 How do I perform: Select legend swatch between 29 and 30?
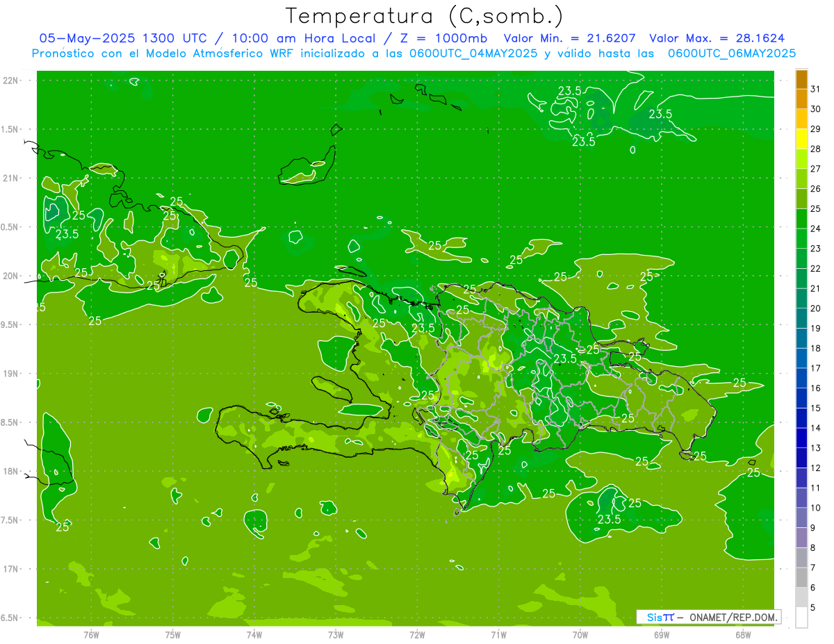point(801,118)
